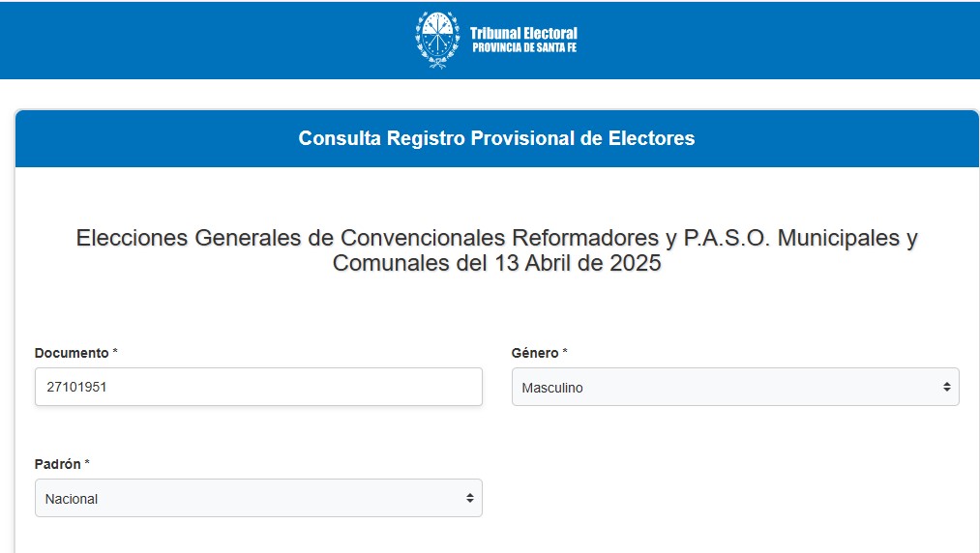The image size is (980, 553).
Task: Click the Padrón dropdown arrow icon
Action: (469, 498)
